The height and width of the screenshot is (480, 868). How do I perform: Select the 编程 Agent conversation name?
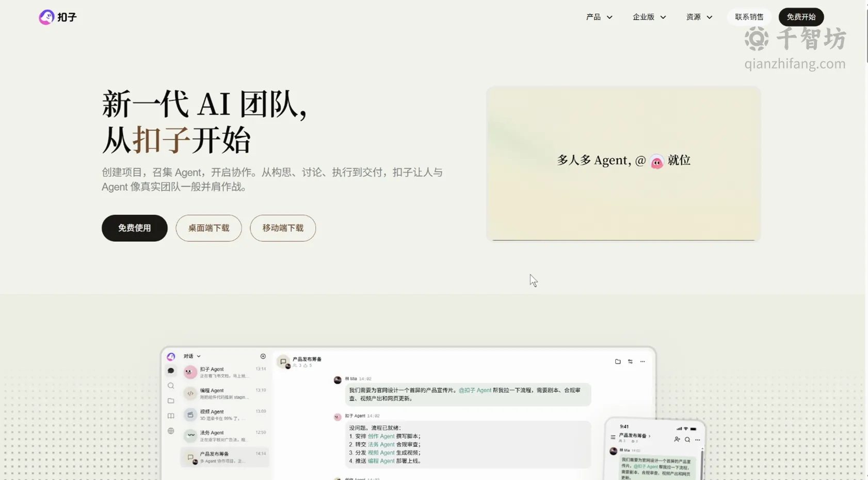[x=212, y=390]
